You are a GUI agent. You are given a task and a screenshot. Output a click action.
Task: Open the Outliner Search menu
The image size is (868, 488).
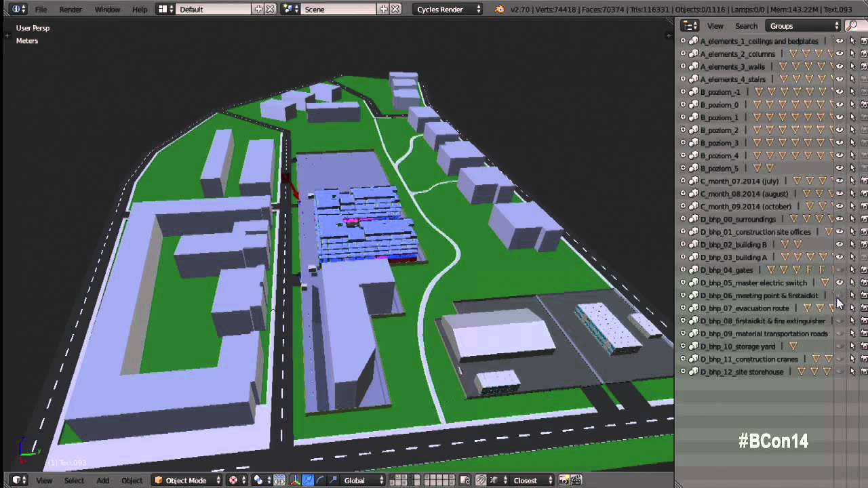[746, 26]
